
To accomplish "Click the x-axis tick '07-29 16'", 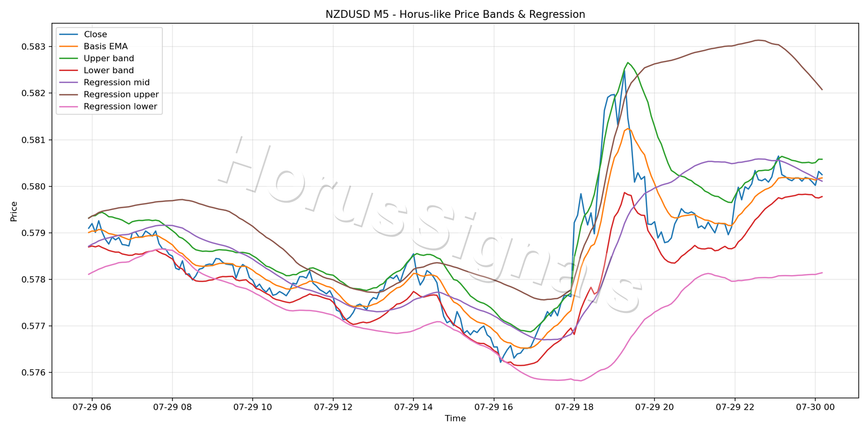I will tap(494, 407).
